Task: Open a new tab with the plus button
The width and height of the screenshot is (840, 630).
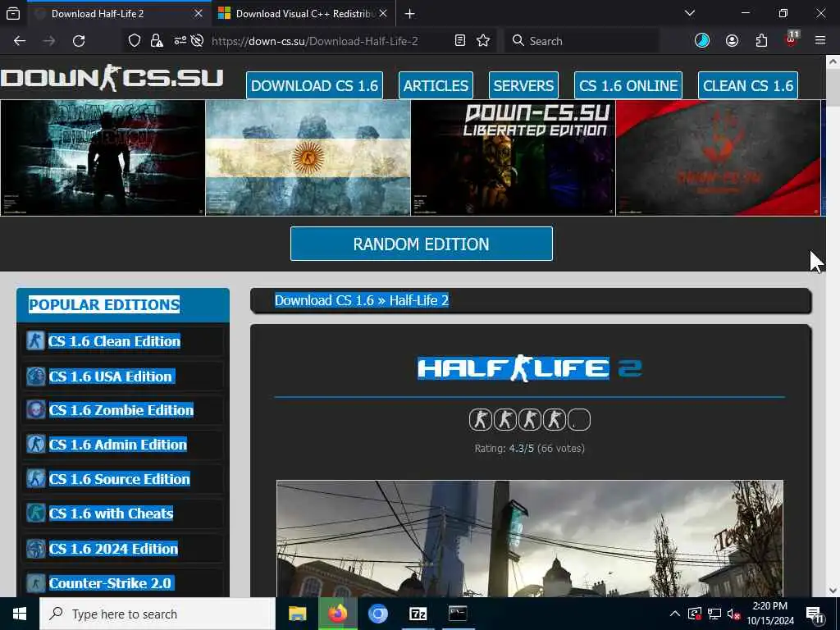Action: [x=410, y=13]
